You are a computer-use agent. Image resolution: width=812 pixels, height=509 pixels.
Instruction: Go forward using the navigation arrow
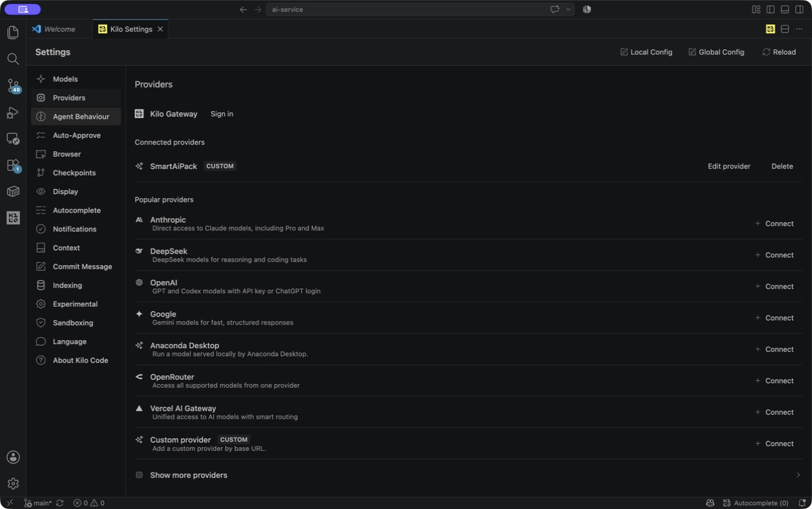258,9
